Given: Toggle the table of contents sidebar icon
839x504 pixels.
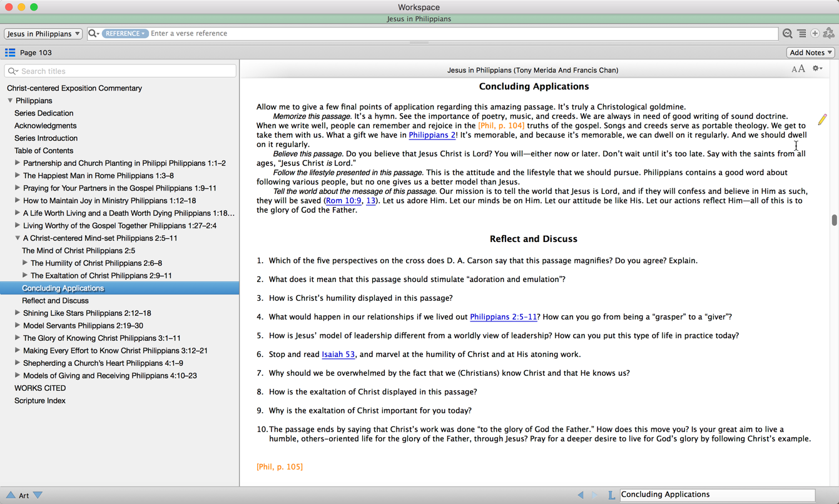Looking at the screenshot, I should 10,53.
